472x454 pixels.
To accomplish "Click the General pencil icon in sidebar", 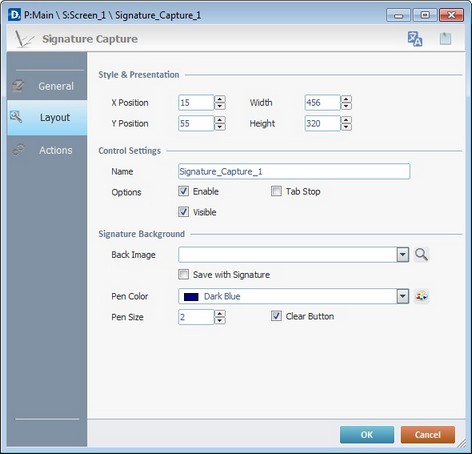I will 18,86.
